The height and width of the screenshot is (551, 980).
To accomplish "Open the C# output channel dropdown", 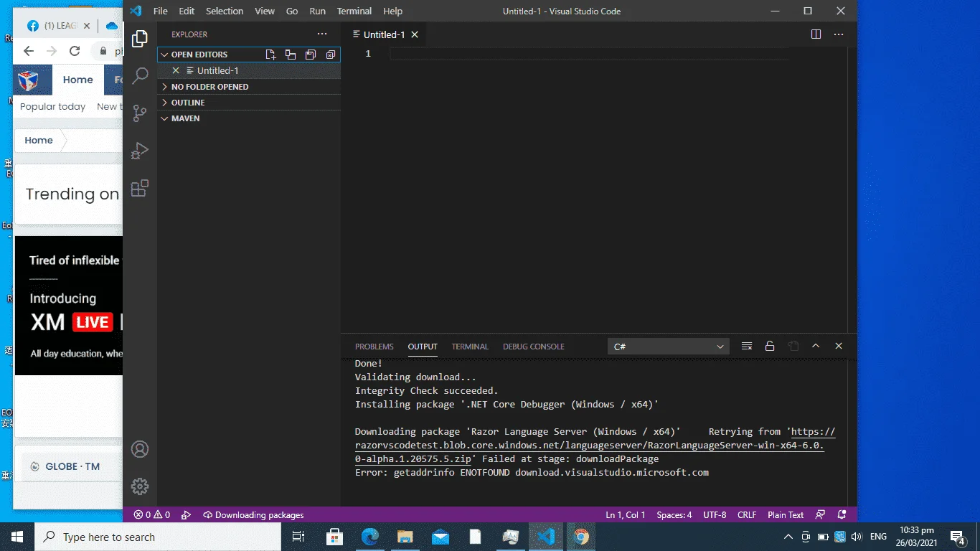I will pyautogui.click(x=669, y=347).
